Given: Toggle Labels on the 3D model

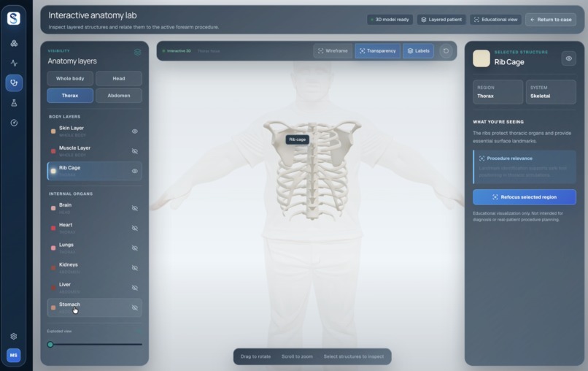Looking at the screenshot, I should tap(418, 51).
